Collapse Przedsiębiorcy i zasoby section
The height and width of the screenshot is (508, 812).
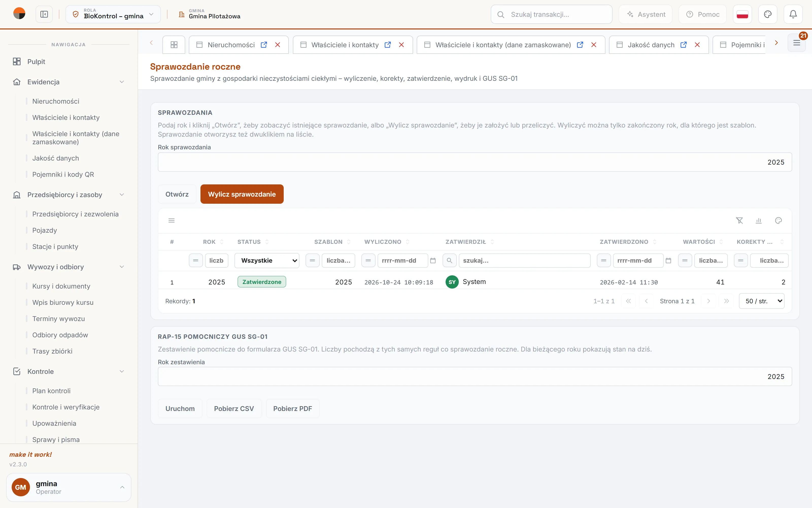(122, 195)
